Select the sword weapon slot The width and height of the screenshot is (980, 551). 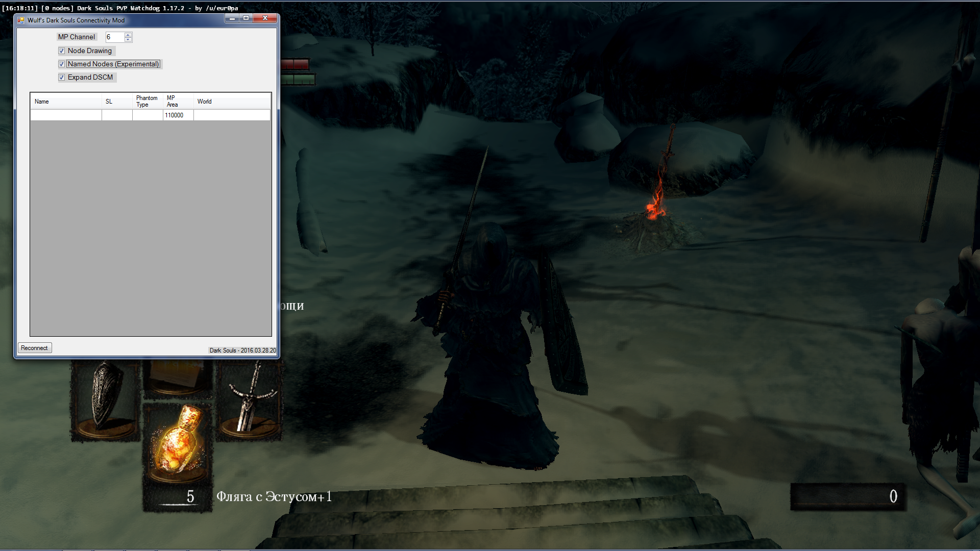tap(250, 400)
